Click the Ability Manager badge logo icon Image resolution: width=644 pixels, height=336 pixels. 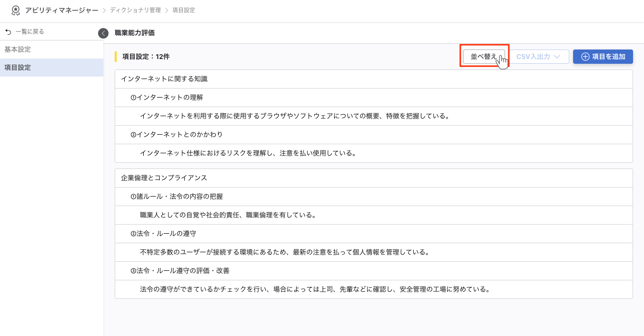[x=16, y=10]
